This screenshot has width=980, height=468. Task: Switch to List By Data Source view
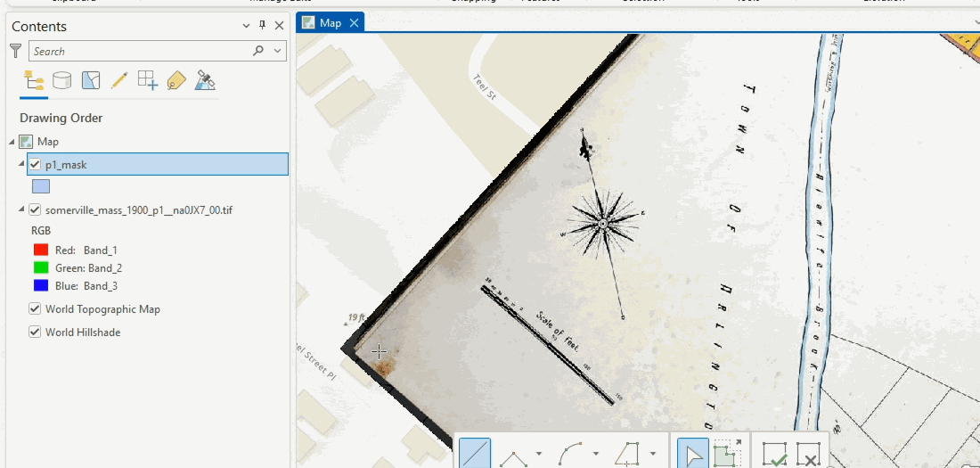[61, 82]
